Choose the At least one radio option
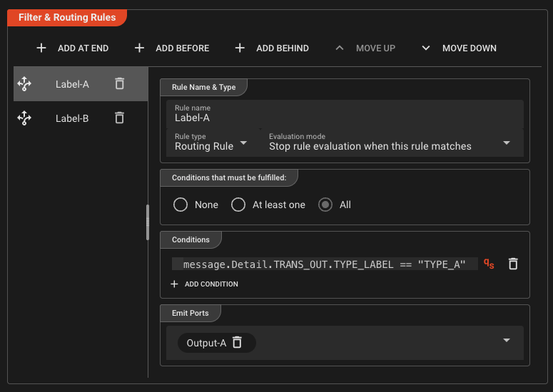The width and height of the screenshot is (553, 392). [x=238, y=205]
